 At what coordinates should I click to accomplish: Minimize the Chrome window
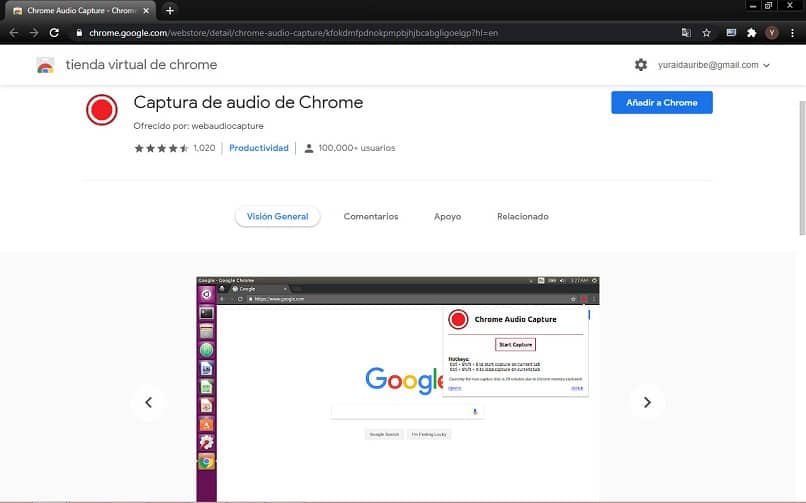pos(753,6)
